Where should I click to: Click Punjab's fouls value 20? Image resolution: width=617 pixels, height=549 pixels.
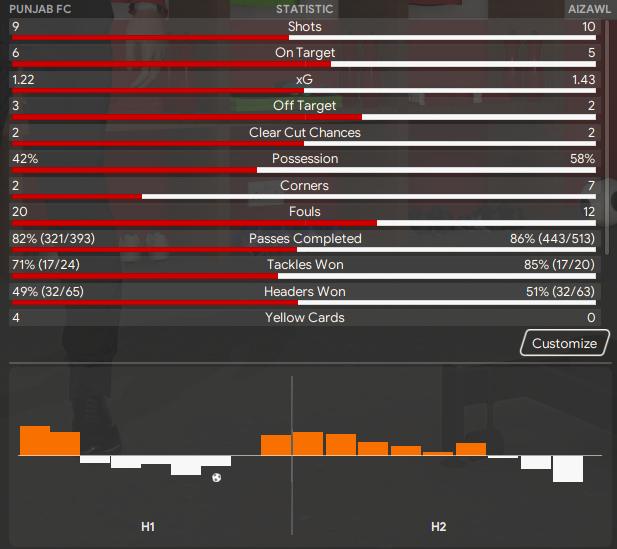point(20,212)
